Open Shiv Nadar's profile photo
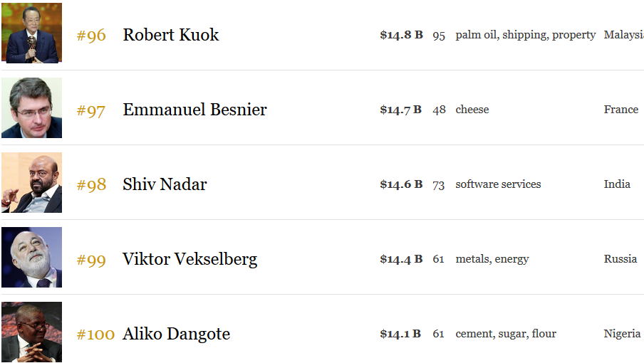 [31, 182]
